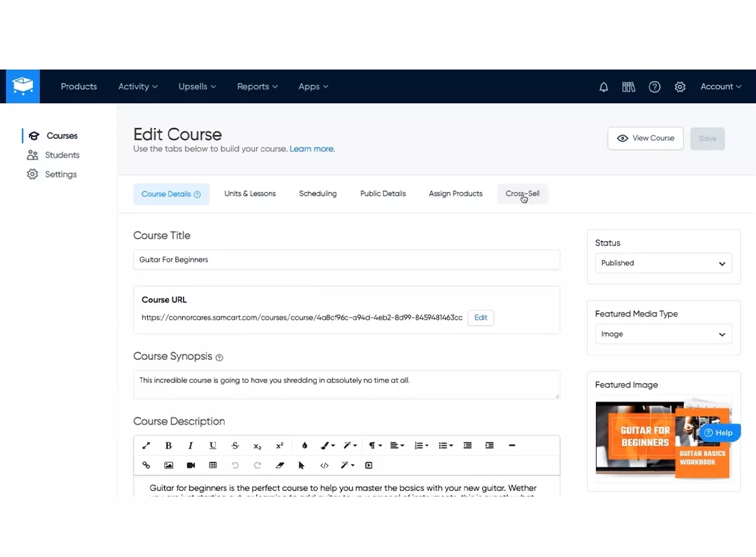This screenshot has width=756, height=557.
Task: Insert a video into the description editor
Action: pos(190,466)
